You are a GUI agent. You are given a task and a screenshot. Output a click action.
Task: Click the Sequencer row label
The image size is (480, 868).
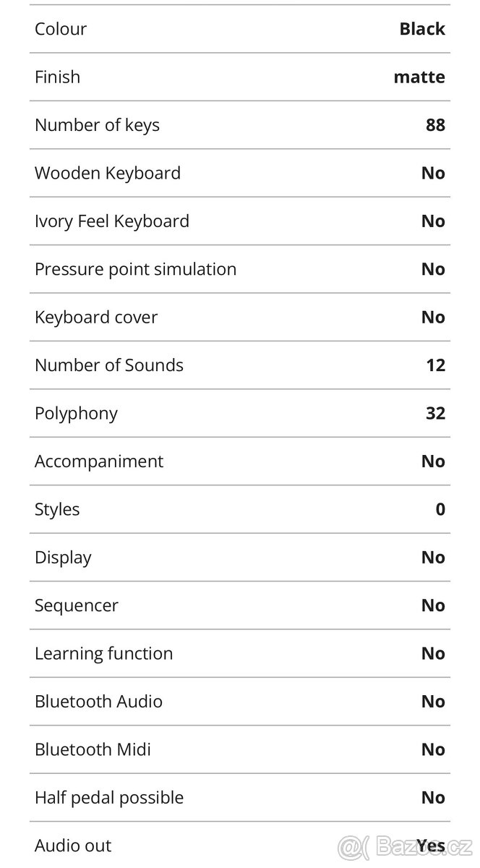point(77,605)
